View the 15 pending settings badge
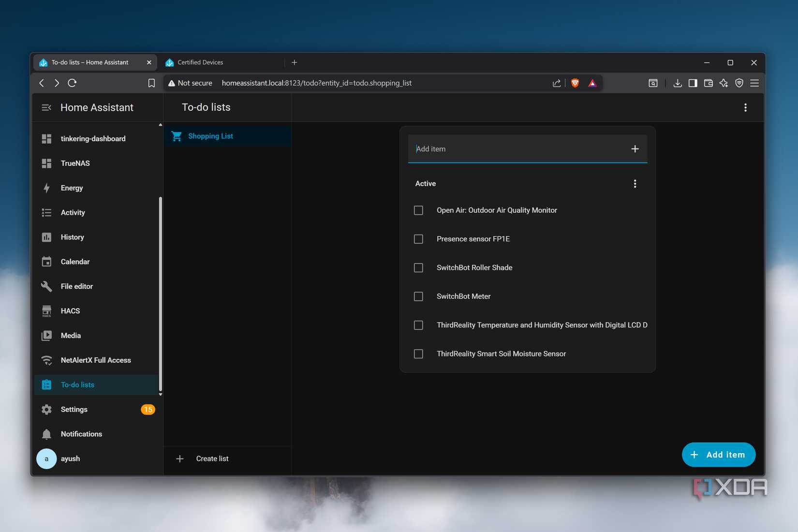The width and height of the screenshot is (798, 532). pyautogui.click(x=148, y=410)
